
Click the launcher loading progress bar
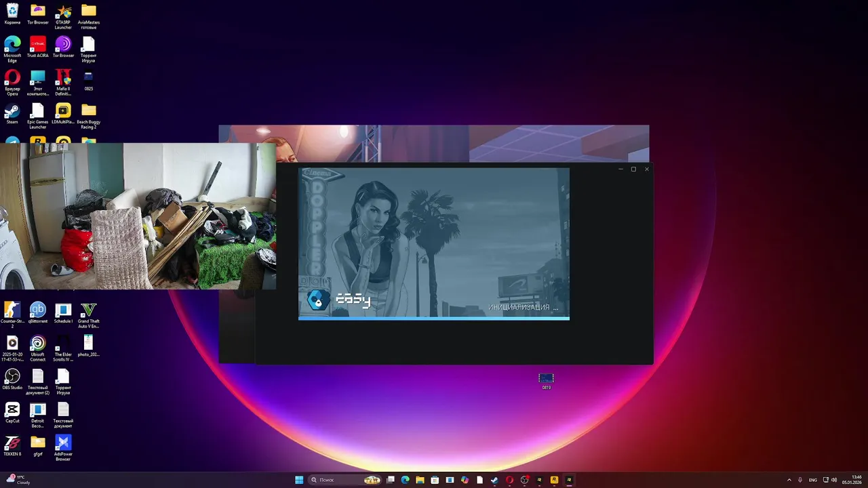(434, 318)
